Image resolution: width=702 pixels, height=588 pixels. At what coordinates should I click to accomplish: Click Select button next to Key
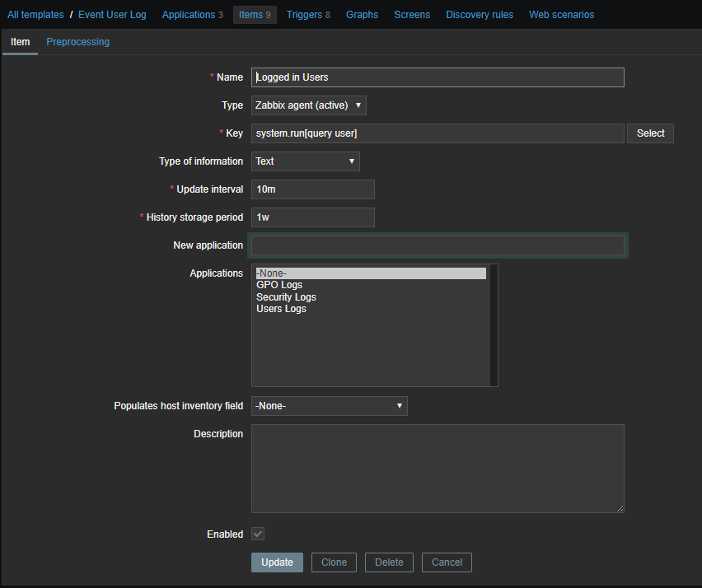(650, 133)
